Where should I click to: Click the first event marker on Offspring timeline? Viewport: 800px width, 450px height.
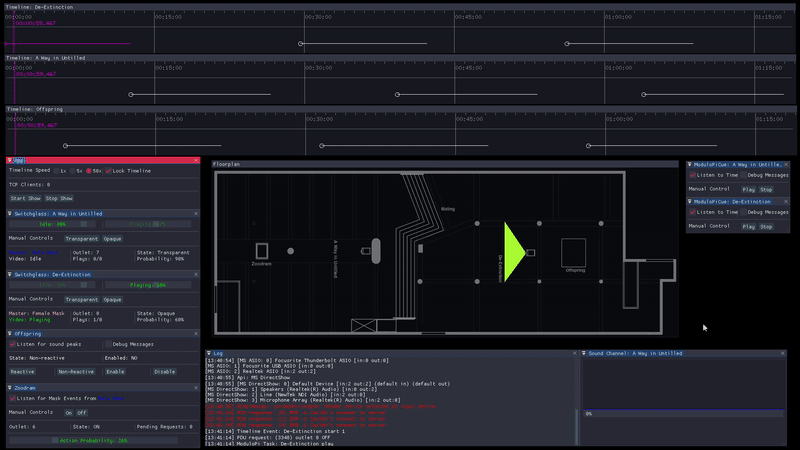tap(65, 146)
